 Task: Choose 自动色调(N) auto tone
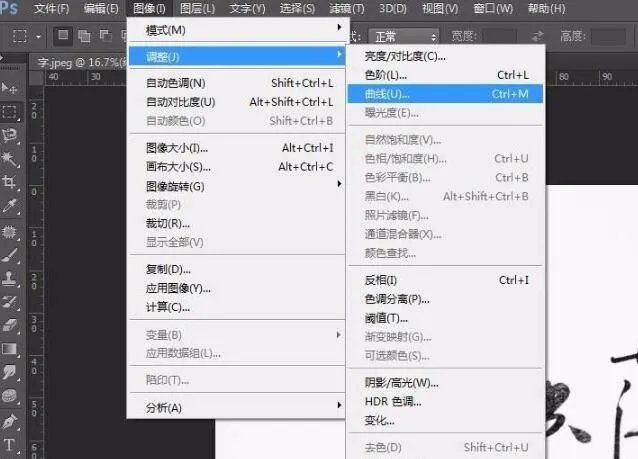237,83
